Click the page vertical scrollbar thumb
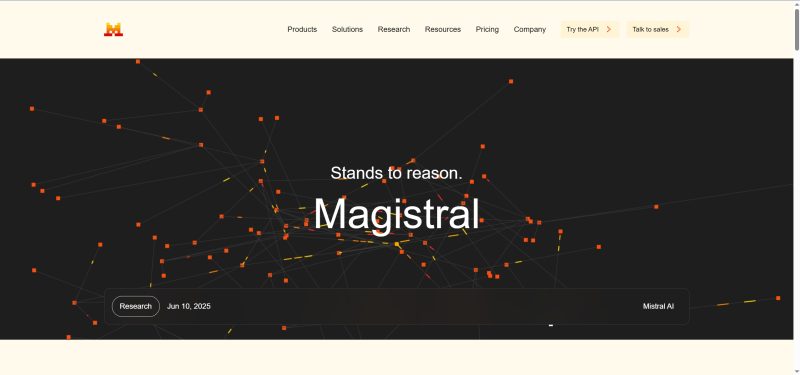 (x=796, y=29)
